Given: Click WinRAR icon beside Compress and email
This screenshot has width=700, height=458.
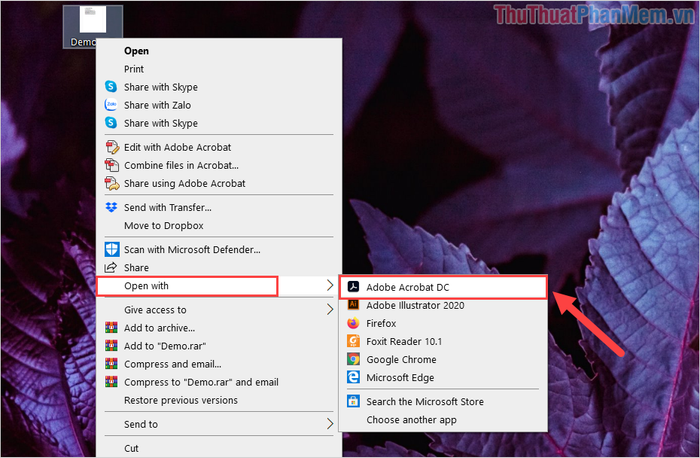Looking at the screenshot, I should point(111,364).
